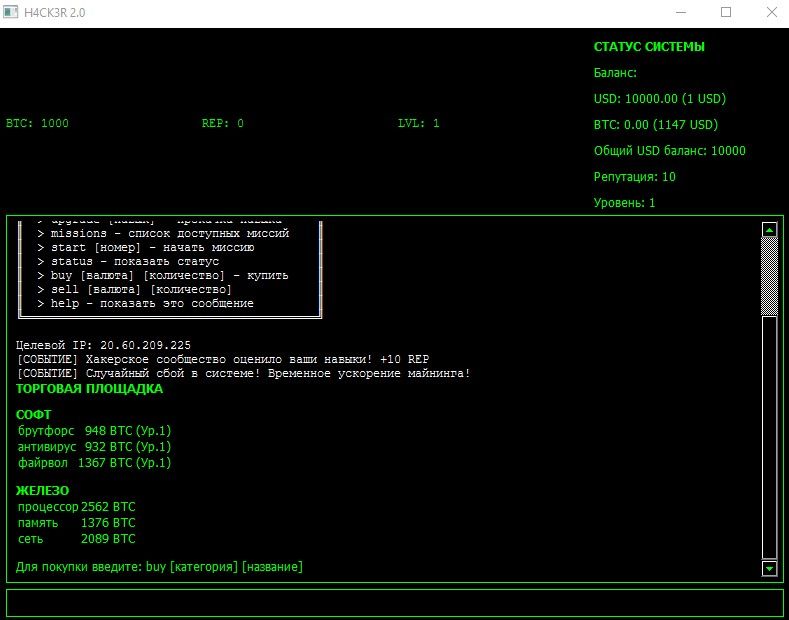Click the 'память 1376 BTC' item
789x620 pixels.
76,523
